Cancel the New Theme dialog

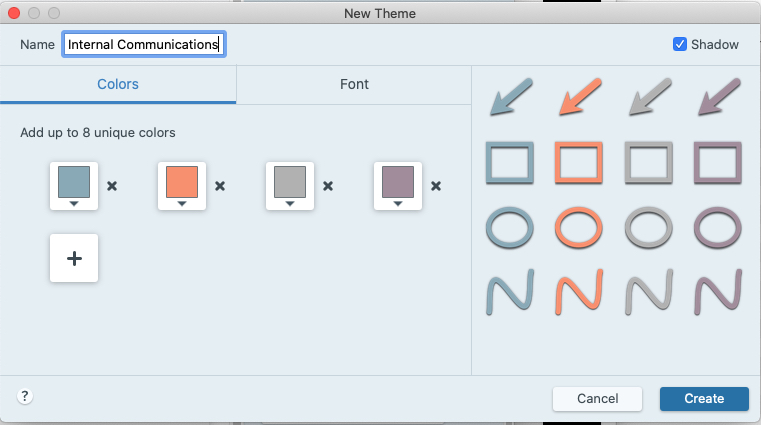tap(597, 399)
